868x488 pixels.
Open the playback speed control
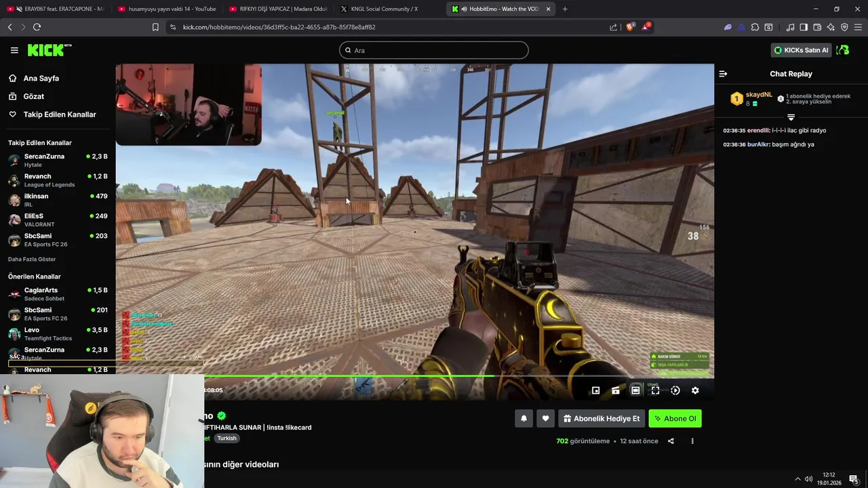[675, 390]
